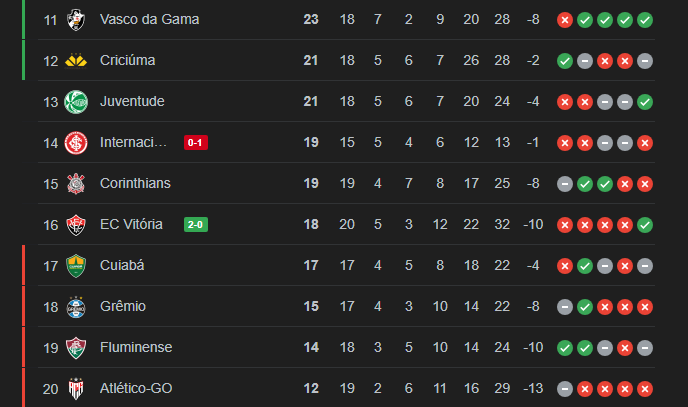Click Criciúma's first form win checkmark
688x407 pixels.
coord(565,61)
